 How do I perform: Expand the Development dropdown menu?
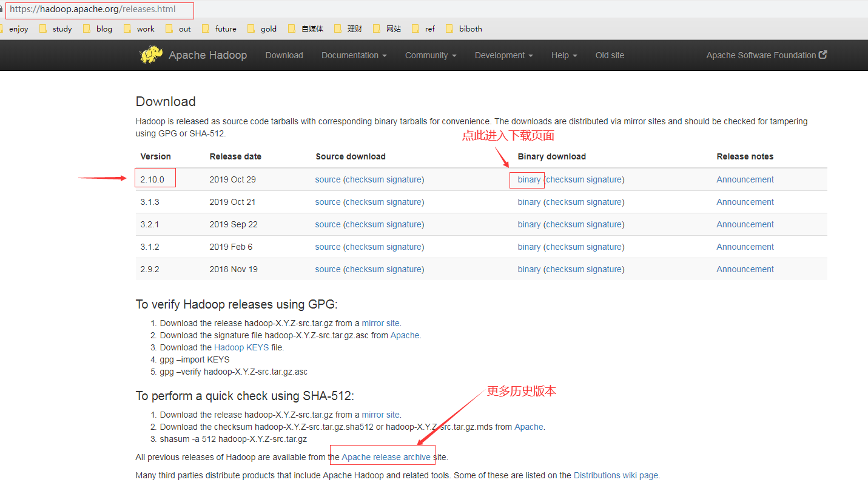click(x=503, y=55)
